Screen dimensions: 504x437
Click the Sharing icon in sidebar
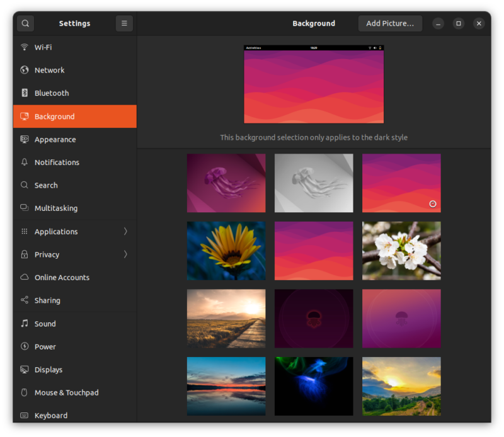coord(25,300)
